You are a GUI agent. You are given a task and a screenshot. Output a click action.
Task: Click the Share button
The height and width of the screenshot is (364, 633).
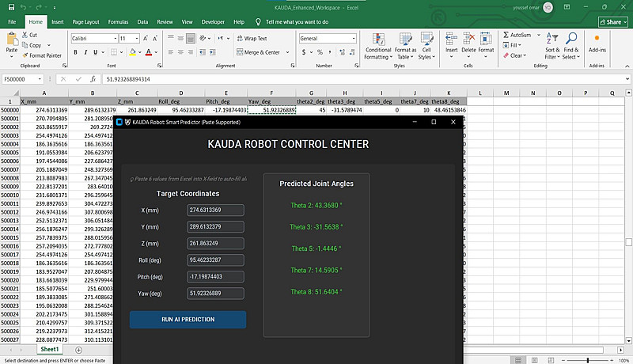click(612, 22)
